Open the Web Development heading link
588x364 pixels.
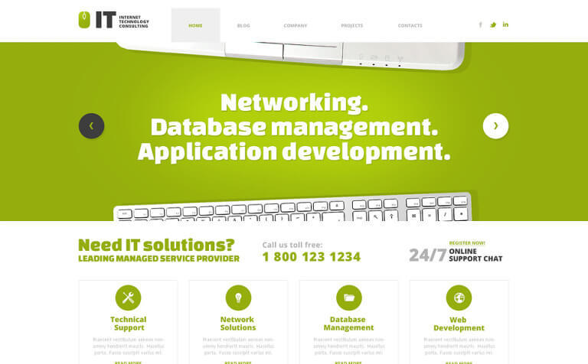pos(459,324)
